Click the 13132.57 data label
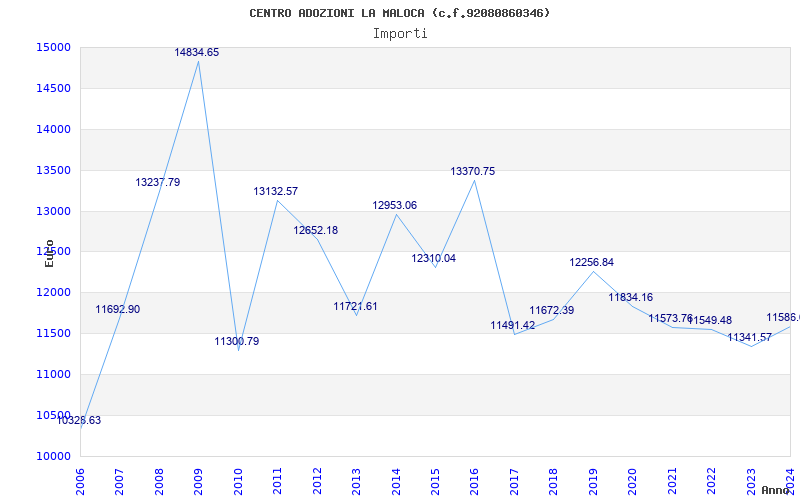The height and width of the screenshot is (500, 800). (276, 191)
